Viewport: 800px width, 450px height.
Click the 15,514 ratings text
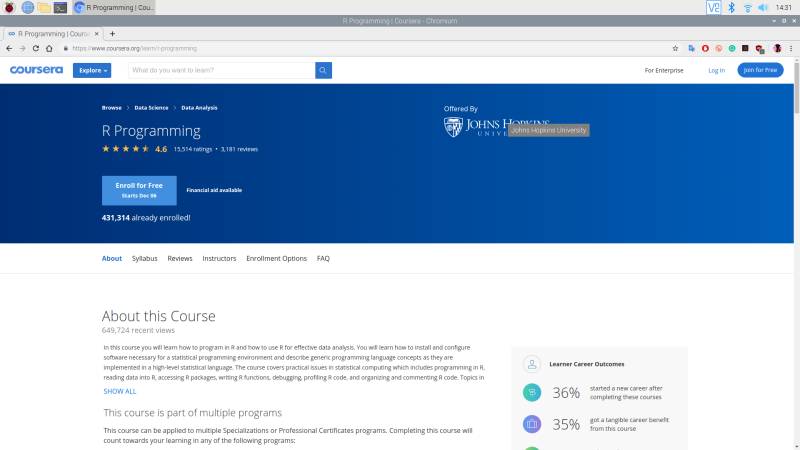point(192,149)
